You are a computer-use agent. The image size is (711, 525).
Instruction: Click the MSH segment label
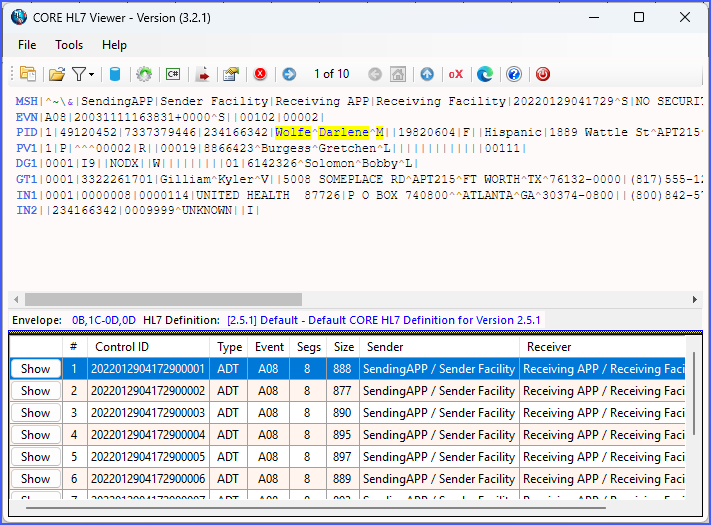[26, 101]
